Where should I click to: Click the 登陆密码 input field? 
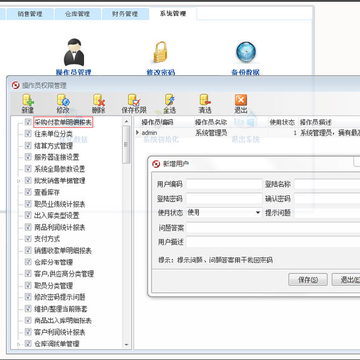coord(224,199)
